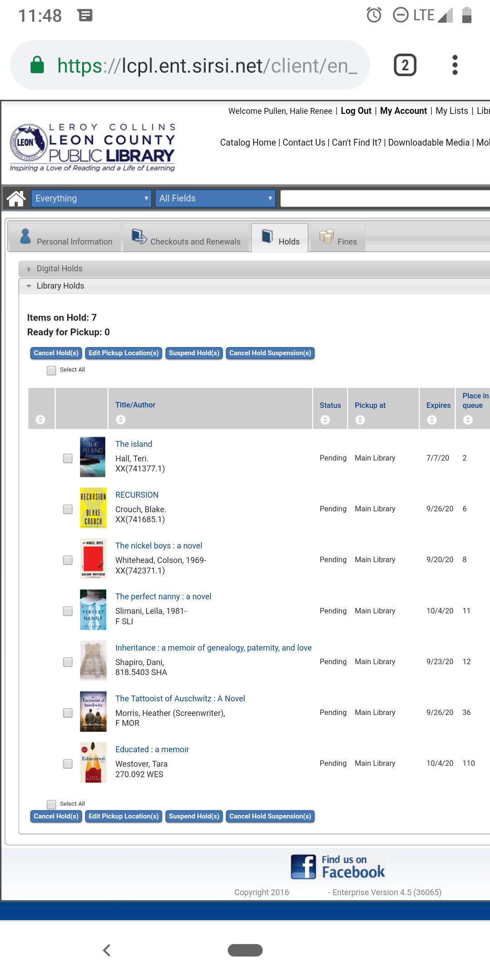Click the bottom Edit Pickup Location(s) button

click(x=123, y=816)
